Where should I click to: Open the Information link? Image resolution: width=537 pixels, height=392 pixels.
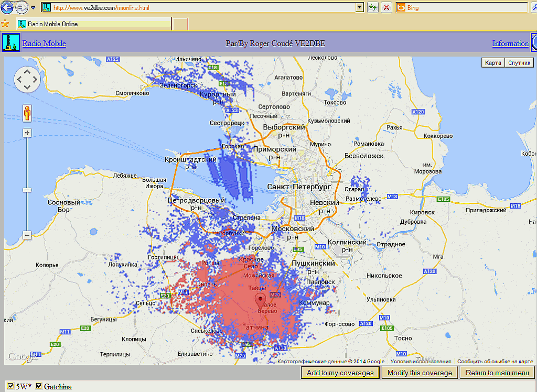510,43
